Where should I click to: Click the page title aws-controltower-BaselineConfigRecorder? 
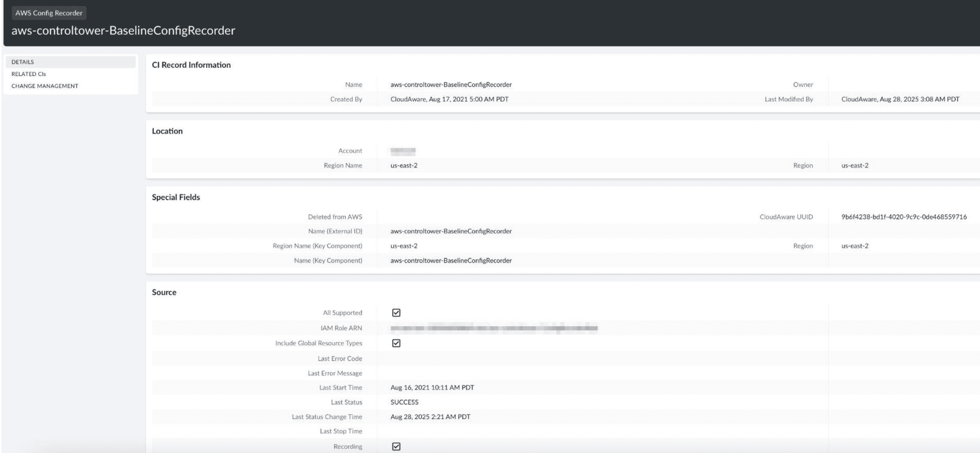point(123,30)
